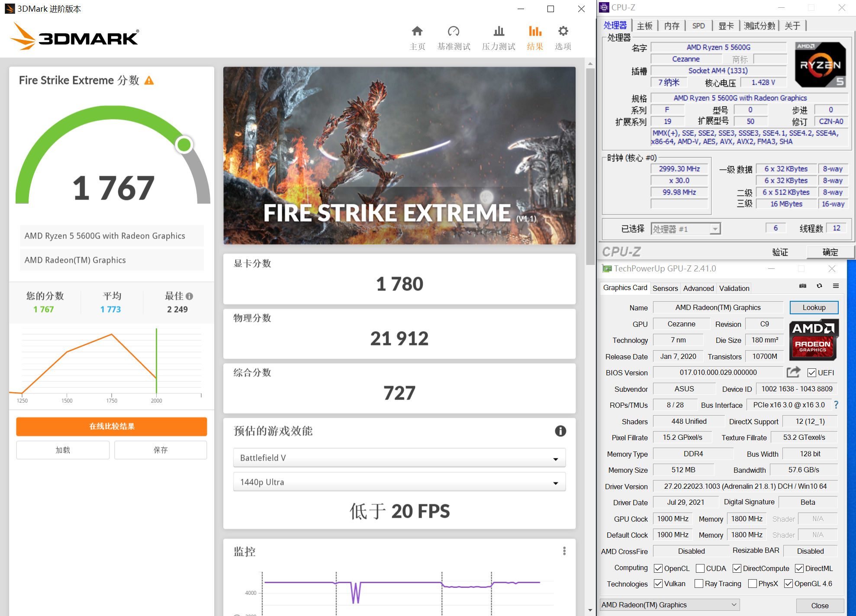
Task: Switch to CPU-Z SPD tab
Action: coord(698,26)
